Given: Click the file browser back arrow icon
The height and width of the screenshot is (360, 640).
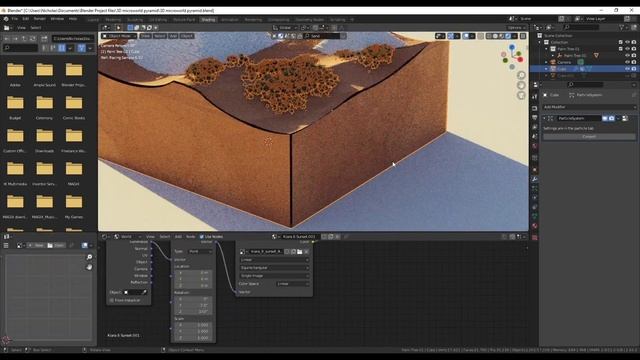Looking at the screenshot, I should pos(7,38).
